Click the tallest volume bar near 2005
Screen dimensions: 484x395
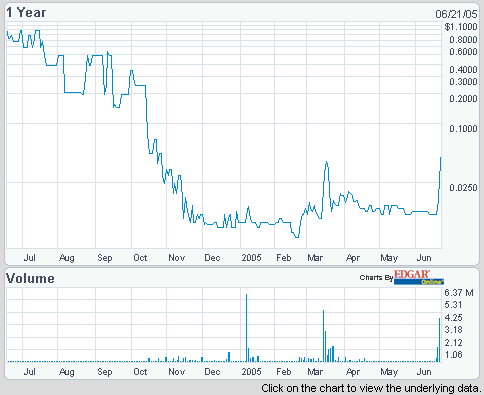(x=246, y=328)
